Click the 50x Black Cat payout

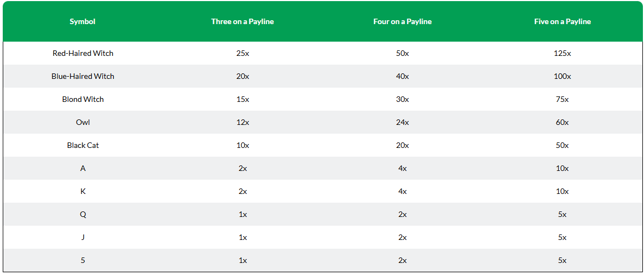coord(562,145)
